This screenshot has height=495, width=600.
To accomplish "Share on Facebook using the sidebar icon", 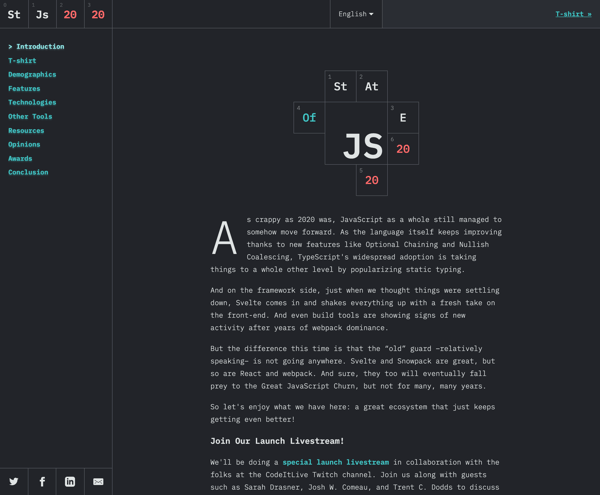I will 42,482.
